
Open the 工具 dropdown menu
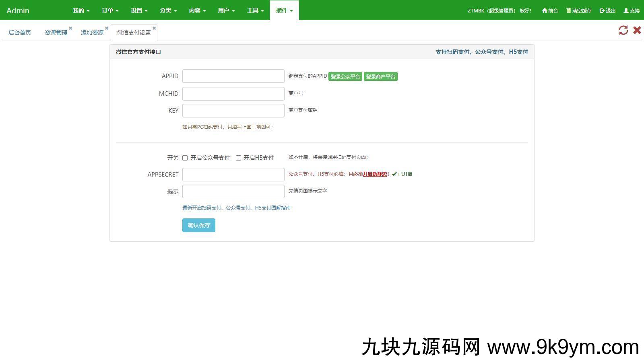click(x=255, y=10)
